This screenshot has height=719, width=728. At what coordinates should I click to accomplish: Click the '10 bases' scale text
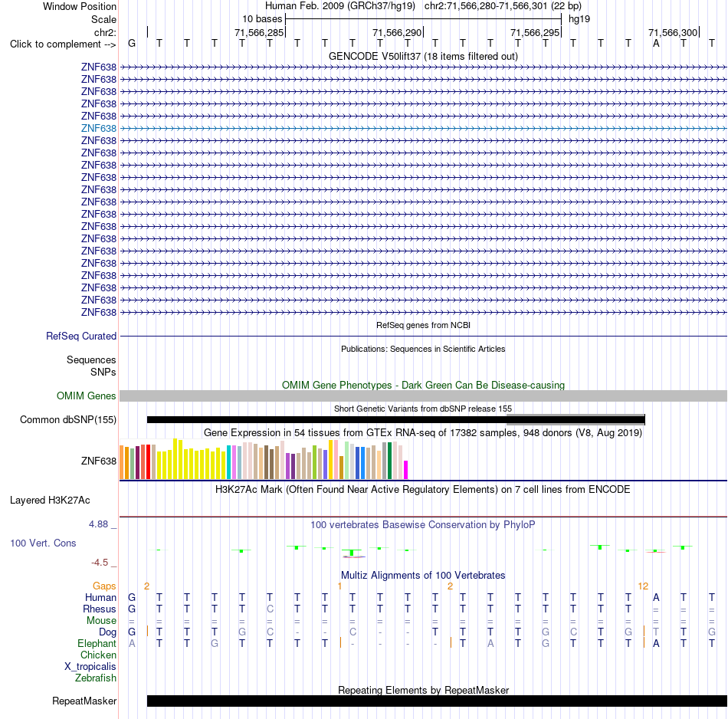point(262,19)
